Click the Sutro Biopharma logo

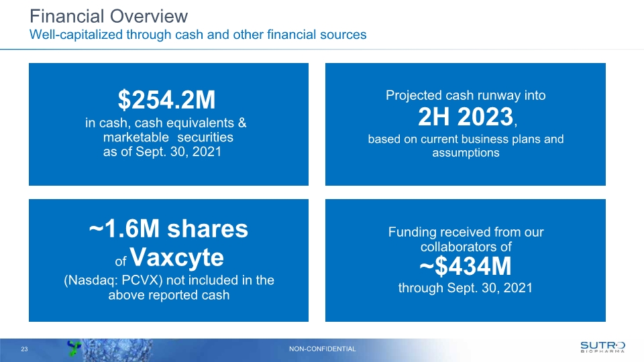602,345
